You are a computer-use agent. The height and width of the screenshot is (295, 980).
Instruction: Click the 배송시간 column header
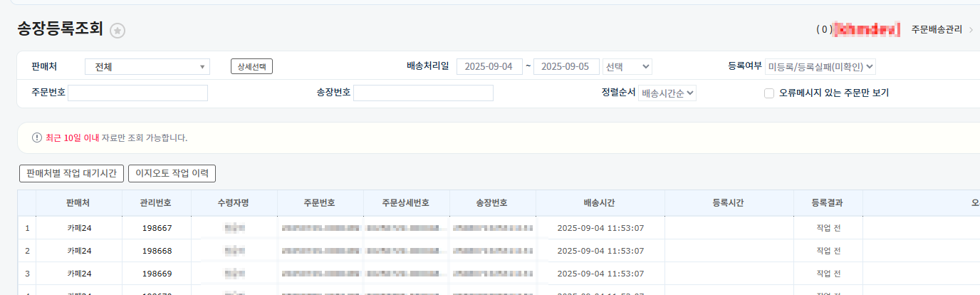(600, 203)
